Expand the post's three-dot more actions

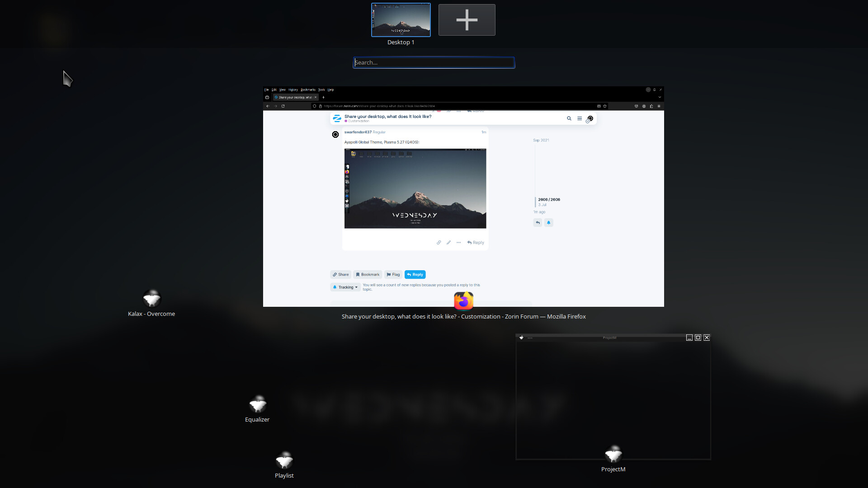[x=458, y=243]
